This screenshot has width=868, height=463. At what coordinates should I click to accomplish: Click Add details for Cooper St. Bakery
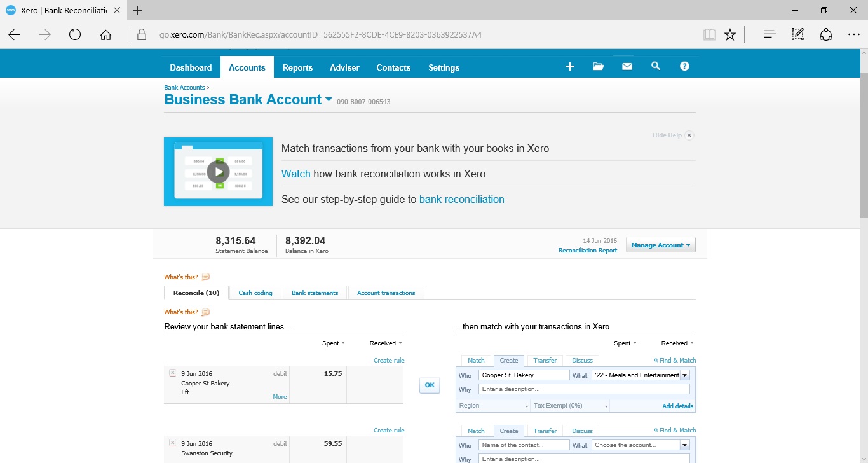(678, 406)
